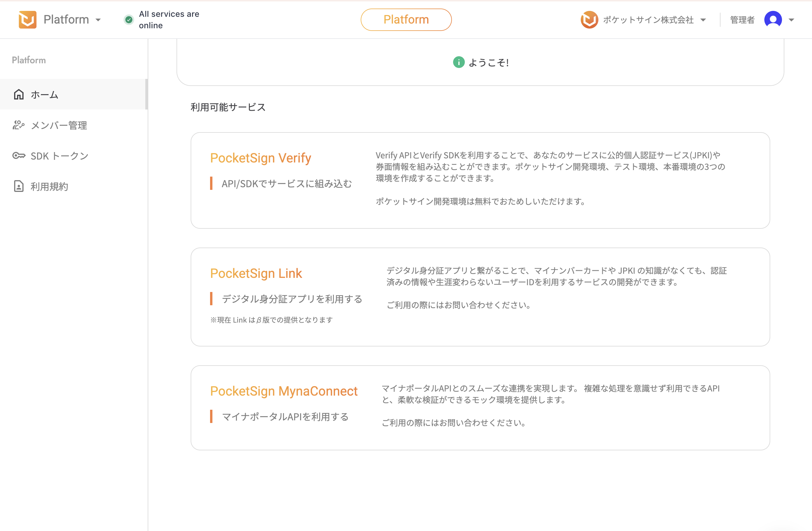Click the '※現在 Link はβ版での提供となります' note
Screen dimensions: 812x531
click(x=272, y=320)
